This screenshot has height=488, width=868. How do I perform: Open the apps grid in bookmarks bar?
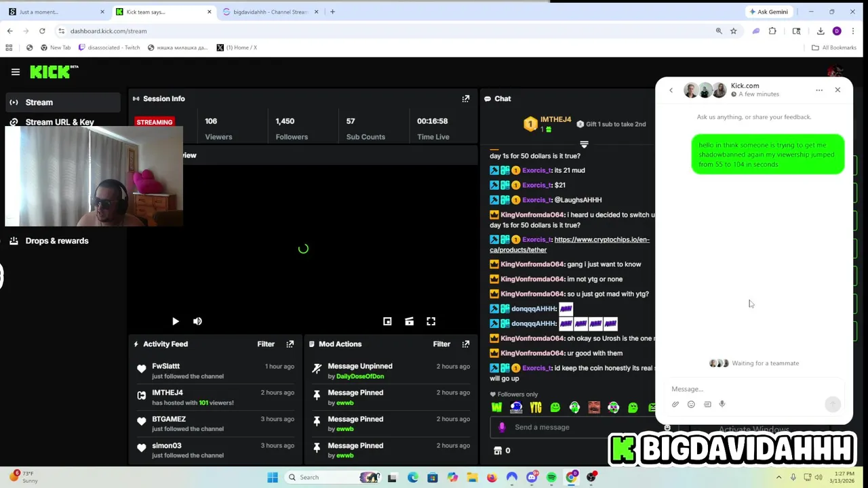tap(9, 47)
